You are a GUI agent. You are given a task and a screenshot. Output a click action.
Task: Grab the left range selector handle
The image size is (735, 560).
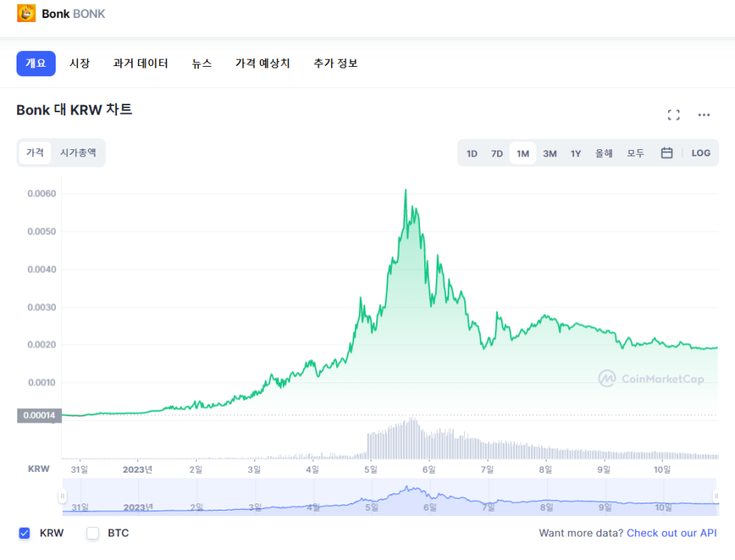point(62,496)
